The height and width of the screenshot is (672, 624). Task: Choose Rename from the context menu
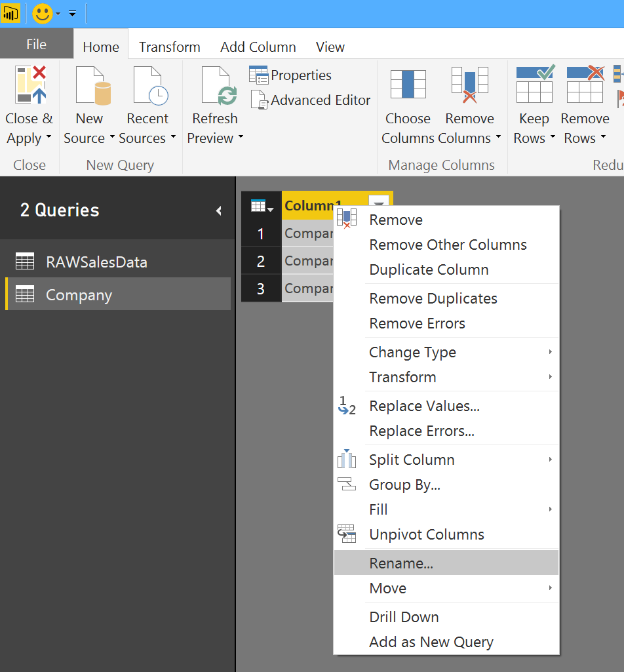pyautogui.click(x=400, y=563)
